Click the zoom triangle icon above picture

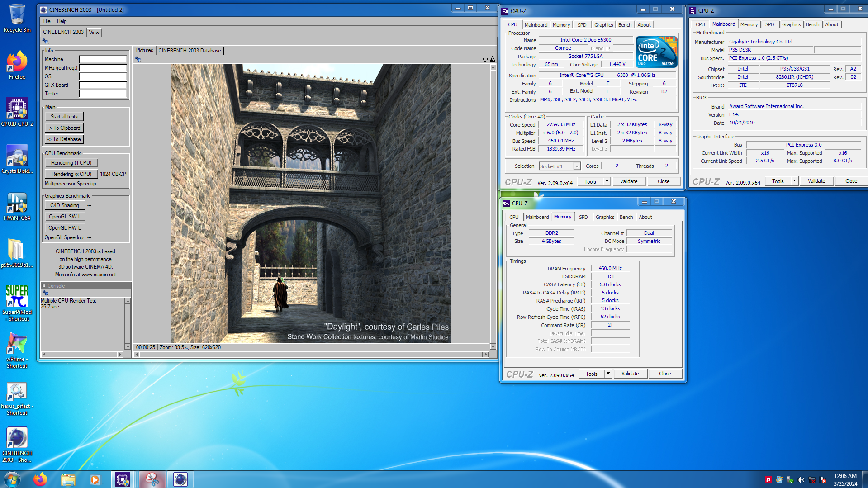(493, 59)
